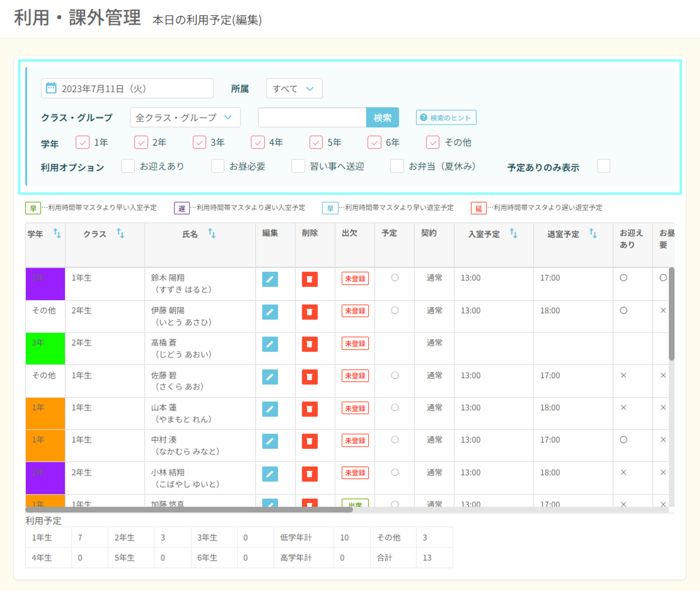Uncheck the 4年 grade checkbox
The height and width of the screenshot is (591, 700).
(258, 142)
